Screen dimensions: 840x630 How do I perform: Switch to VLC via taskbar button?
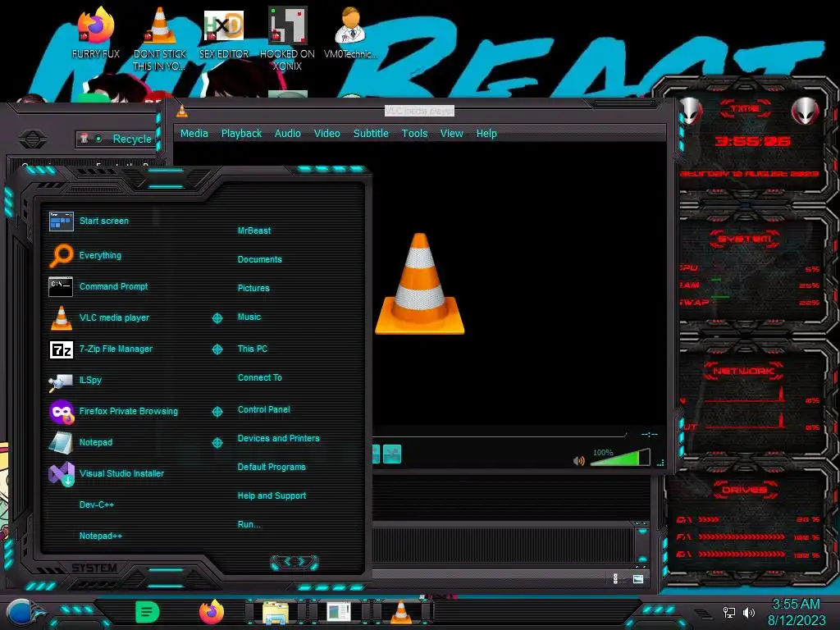[x=401, y=612]
